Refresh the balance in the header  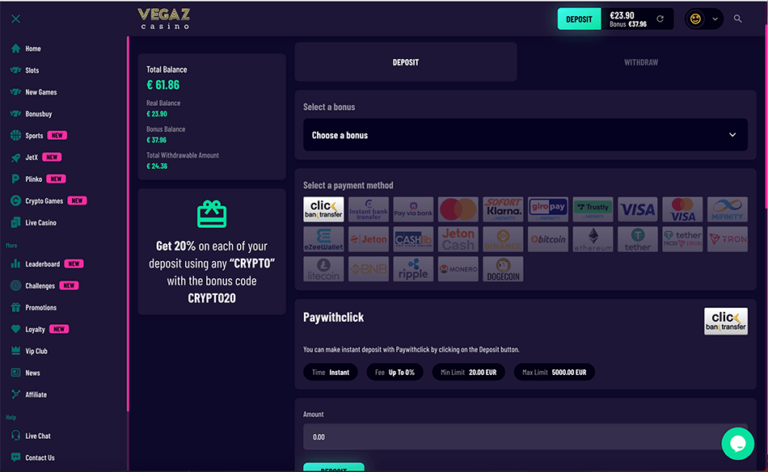(x=660, y=19)
